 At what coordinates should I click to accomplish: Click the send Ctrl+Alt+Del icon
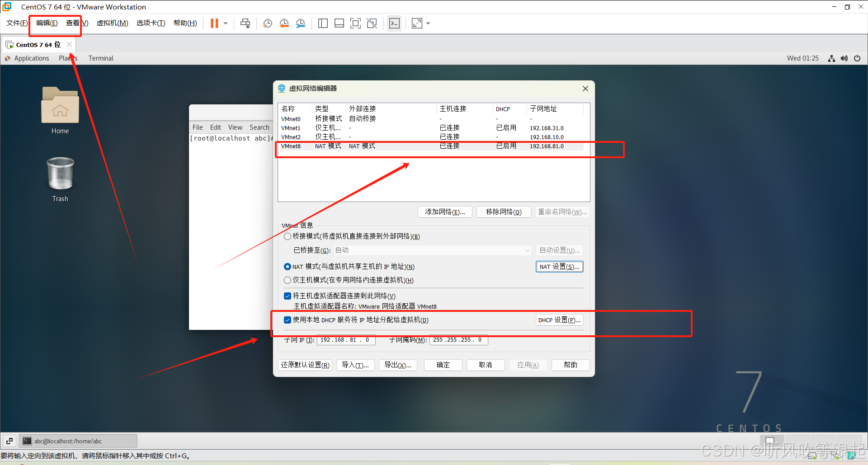tap(245, 23)
